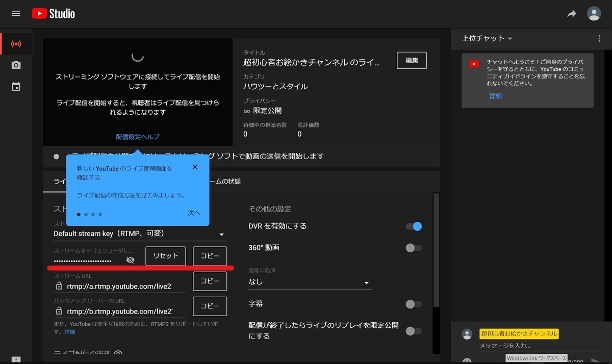
Task: Select the live stream sidebar icon
Action: coord(16,44)
